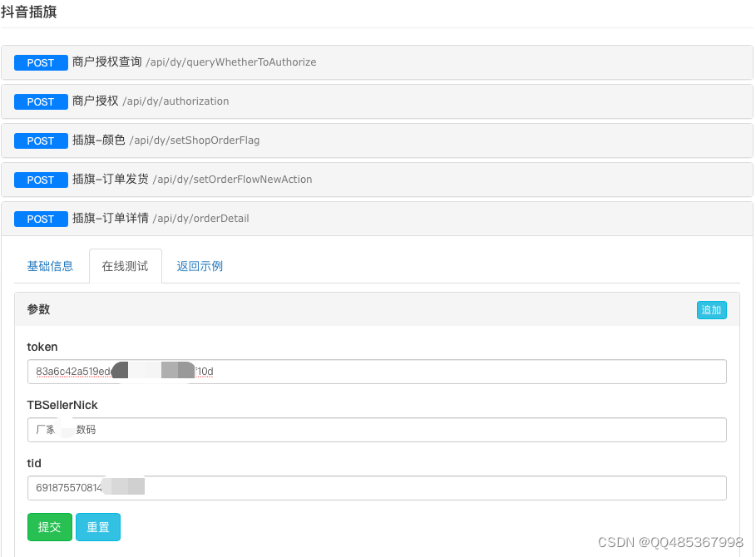Click the /api/dy/setShopOrderFlag path text
Viewport: 756px width, 557px height.
click(x=195, y=140)
